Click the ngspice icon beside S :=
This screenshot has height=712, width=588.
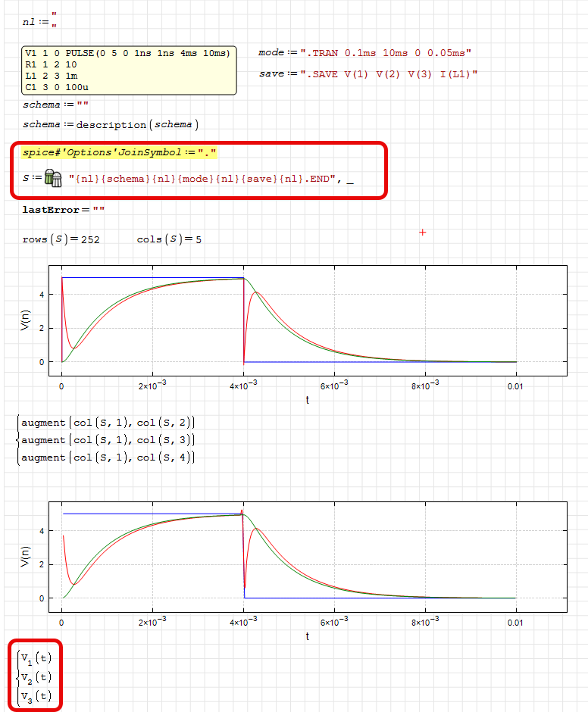53,178
